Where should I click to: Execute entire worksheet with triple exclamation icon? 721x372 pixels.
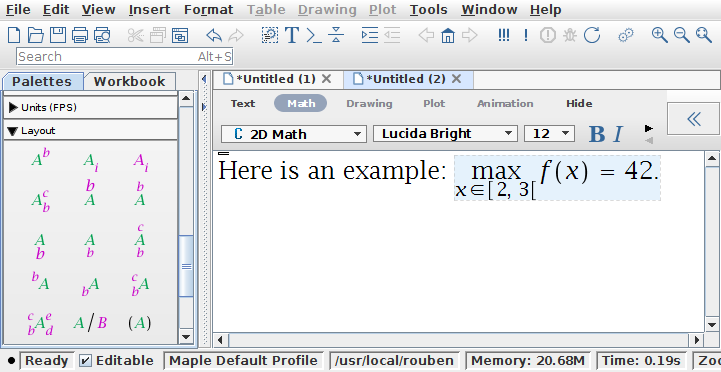pos(504,35)
